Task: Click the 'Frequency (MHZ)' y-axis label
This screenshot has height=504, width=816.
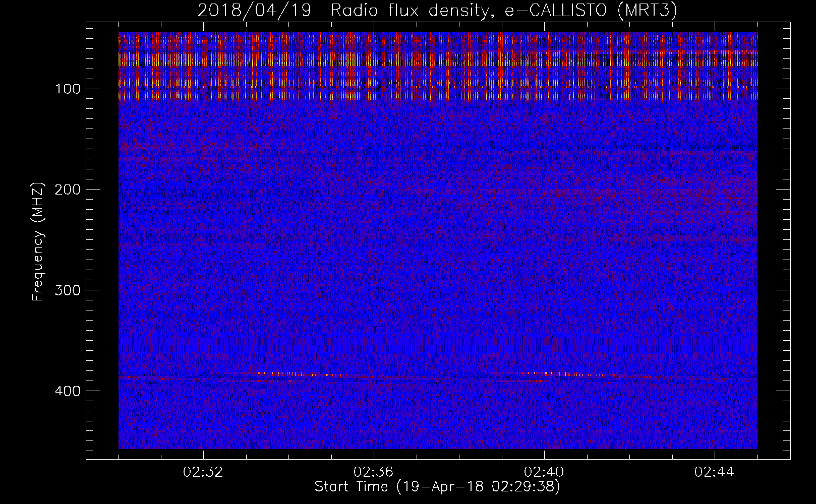Action: point(37,241)
